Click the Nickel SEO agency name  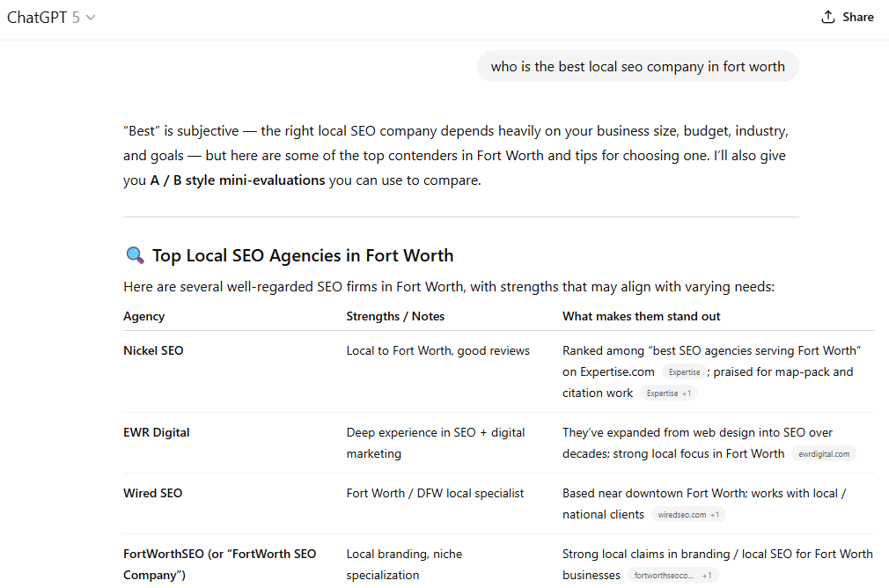click(153, 350)
